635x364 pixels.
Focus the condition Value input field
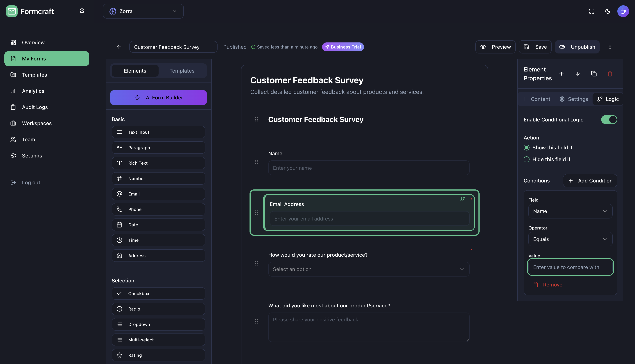[x=570, y=267]
